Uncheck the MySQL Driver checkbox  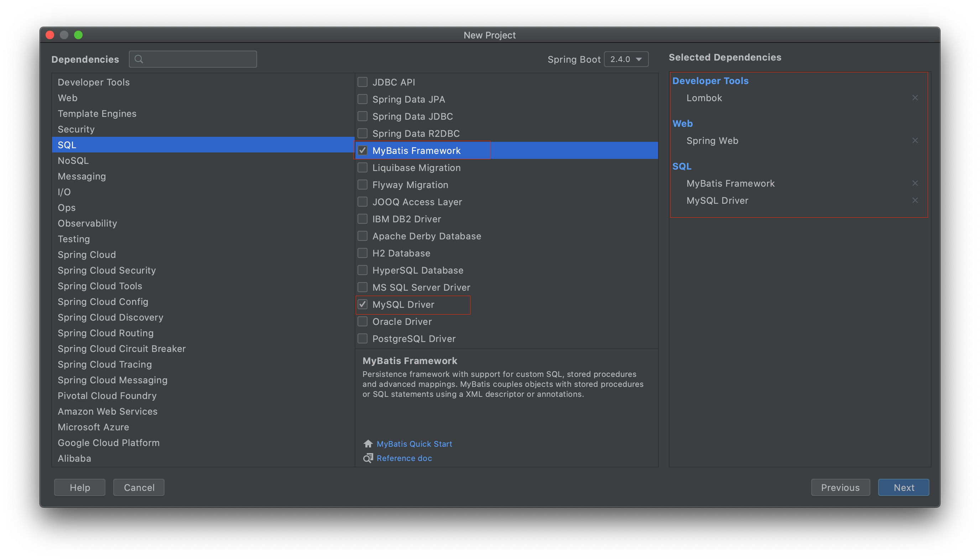point(363,304)
